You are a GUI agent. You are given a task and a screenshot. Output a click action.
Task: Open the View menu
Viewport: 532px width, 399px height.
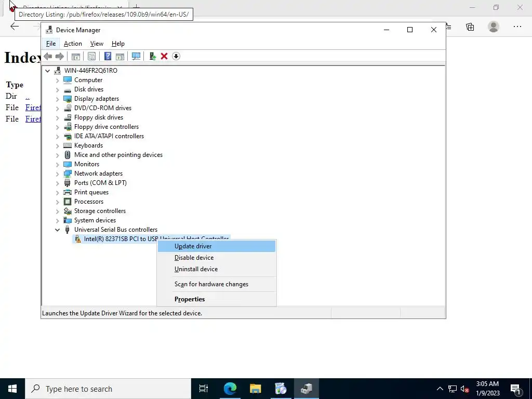tap(97, 44)
